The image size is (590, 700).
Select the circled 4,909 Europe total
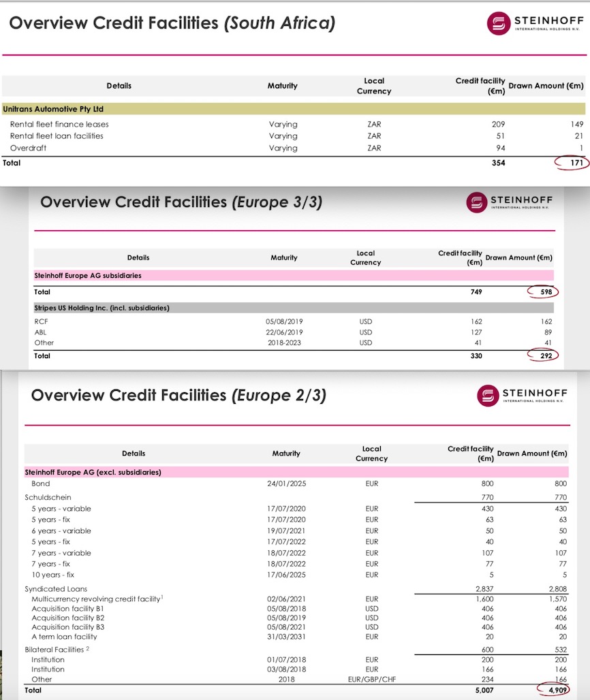[557, 690]
